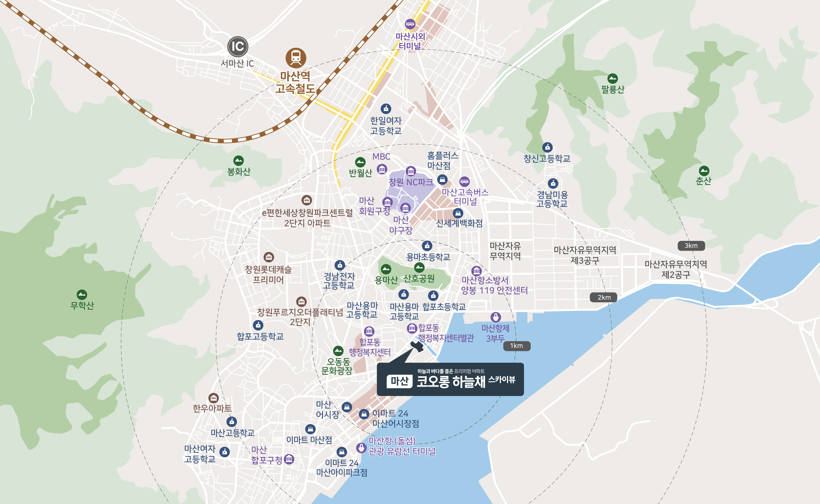Click the 마산고등학교 school icon
The image size is (820, 504).
[232, 422]
